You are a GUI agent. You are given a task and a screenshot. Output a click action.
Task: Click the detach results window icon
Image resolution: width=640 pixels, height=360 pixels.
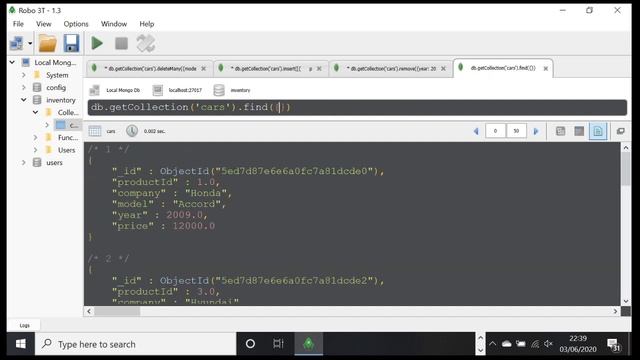620,131
